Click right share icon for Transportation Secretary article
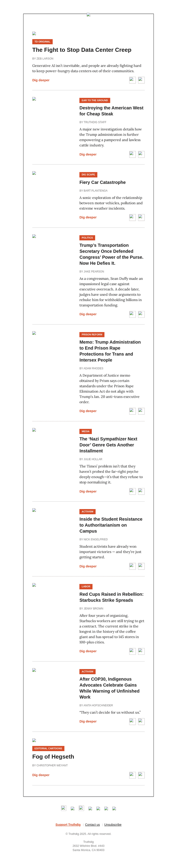This screenshot has width=177, height=868. pyautogui.click(x=141, y=314)
